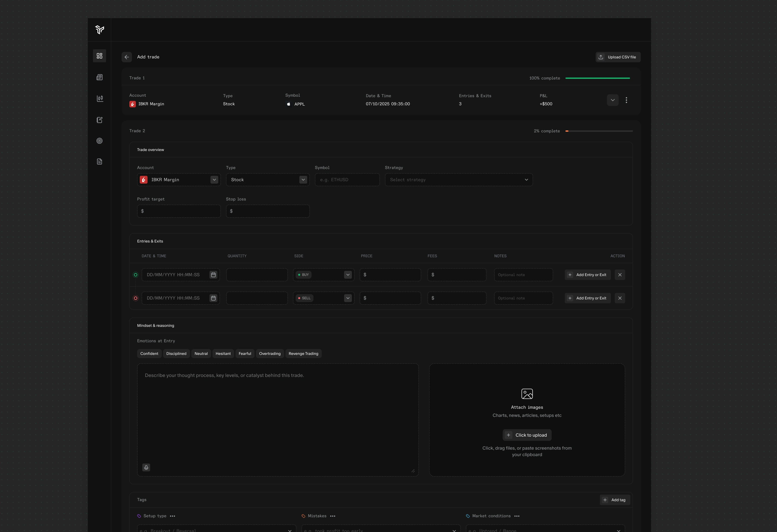
Task: Open calendar picker in SELL row
Action: 213,298
